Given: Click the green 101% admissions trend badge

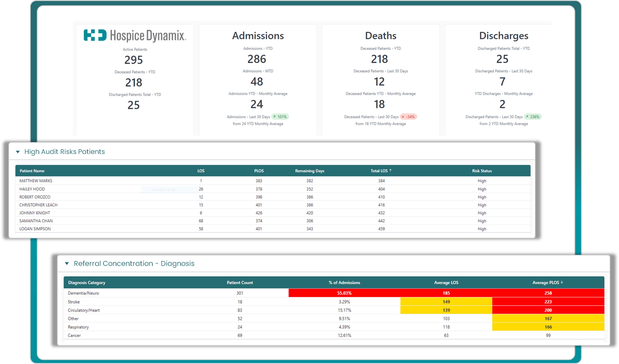Looking at the screenshot, I should pos(280,117).
